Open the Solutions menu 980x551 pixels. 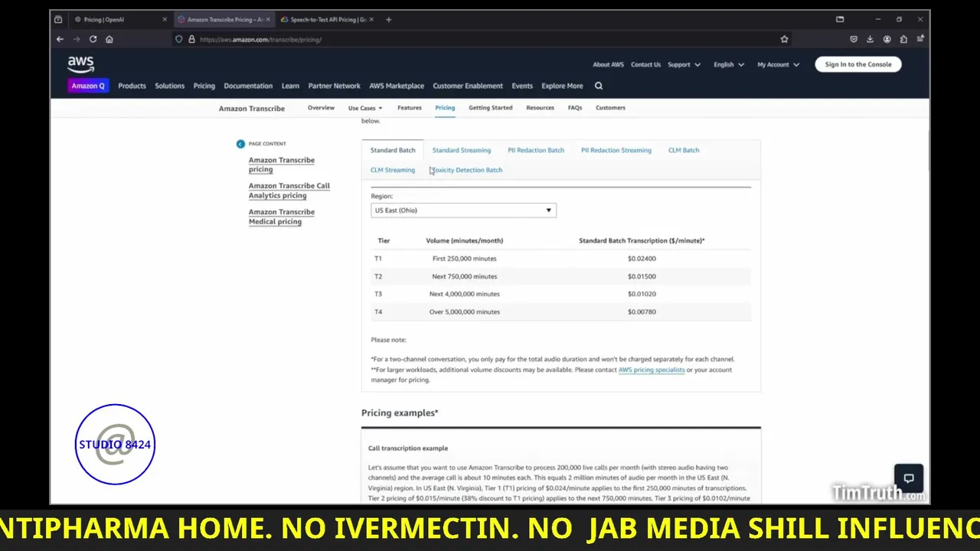coord(169,86)
